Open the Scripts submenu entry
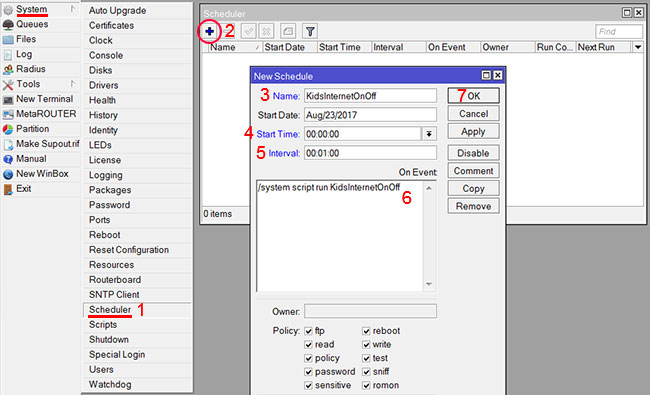This screenshot has height=395, width=650. (x=137, y=325)
